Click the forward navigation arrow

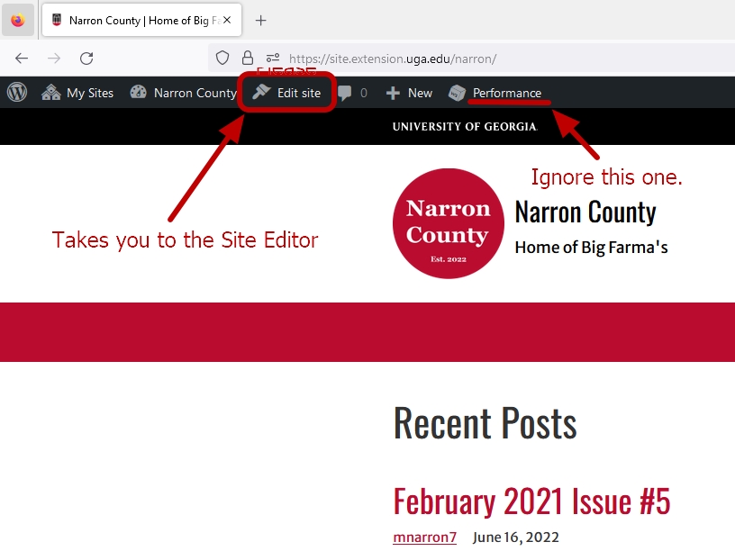[54, 59]
